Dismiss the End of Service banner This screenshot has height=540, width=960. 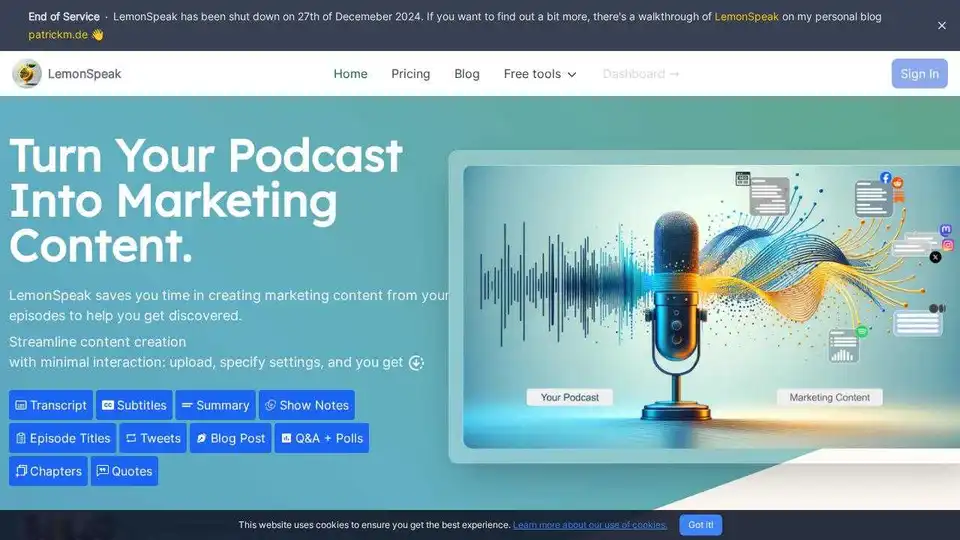pyautogui.click(x=941, y=26)
